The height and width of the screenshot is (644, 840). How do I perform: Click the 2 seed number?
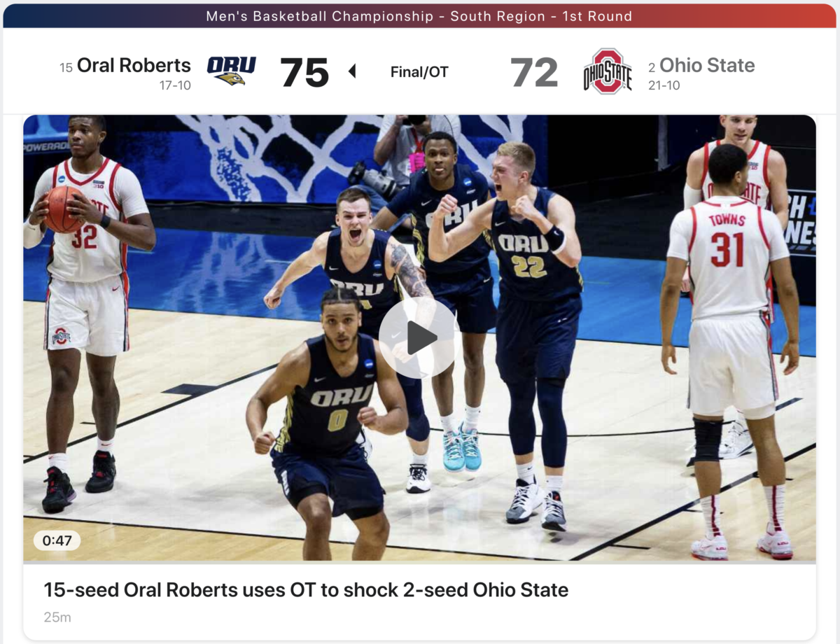652,68
